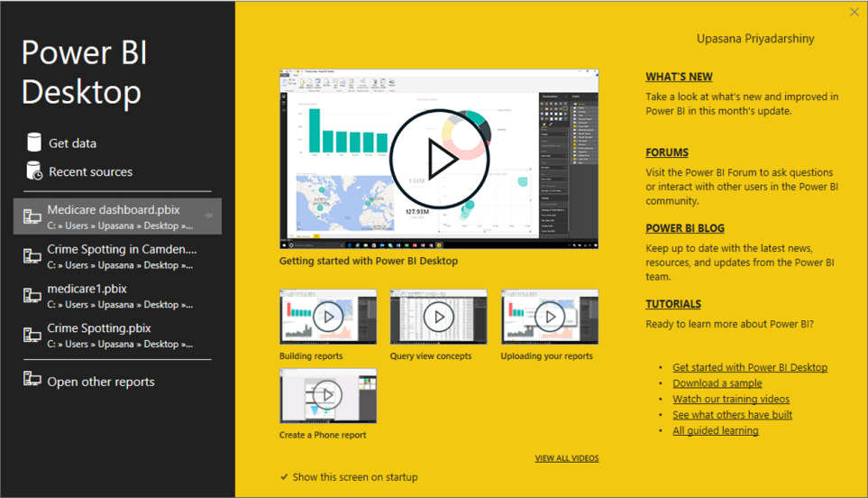Click the Get data database icon
The width and height of the screenshot is (868, 498).
34,143
